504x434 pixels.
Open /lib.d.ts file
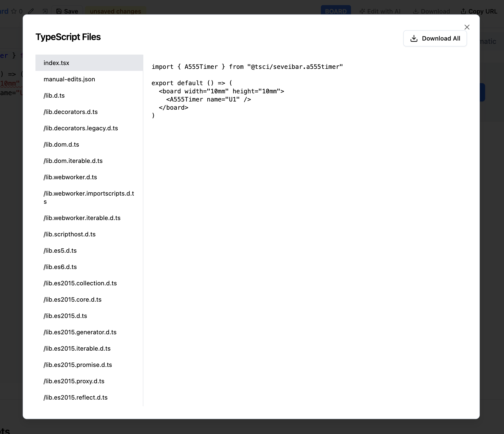tap(54, 96)
